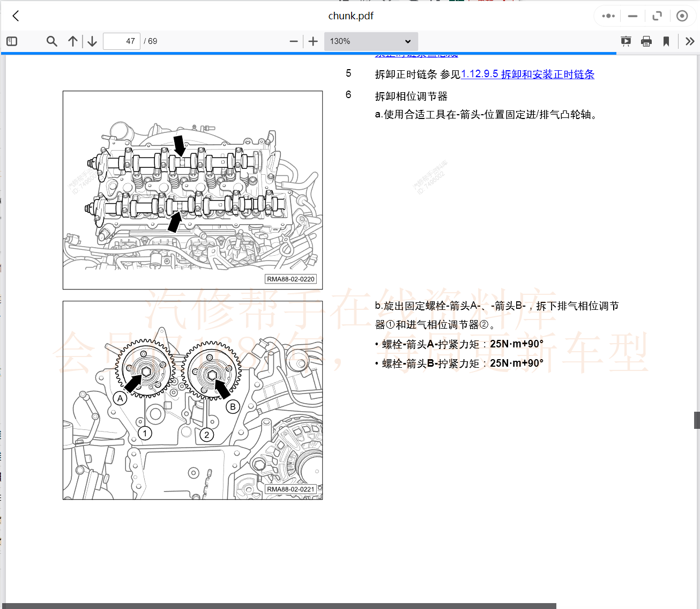Screen dimensions: 700x609
Task: Open the more options ellipsis menu
Action: tap(607, 16)
